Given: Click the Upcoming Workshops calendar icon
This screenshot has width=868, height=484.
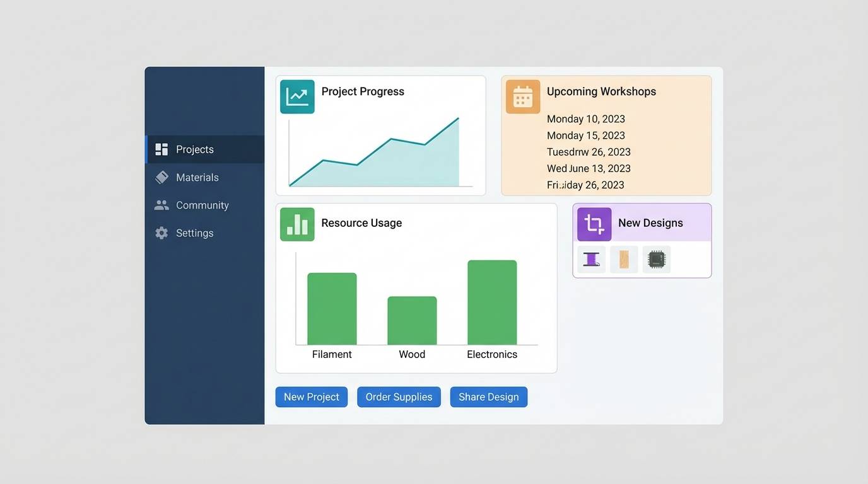Looking at the screenshot, I should coord(522,96).
